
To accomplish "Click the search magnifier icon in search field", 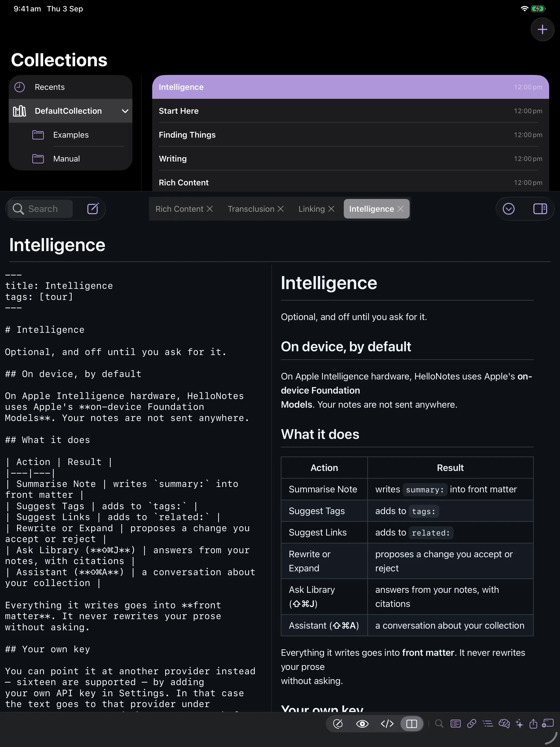I will point(18,209).
